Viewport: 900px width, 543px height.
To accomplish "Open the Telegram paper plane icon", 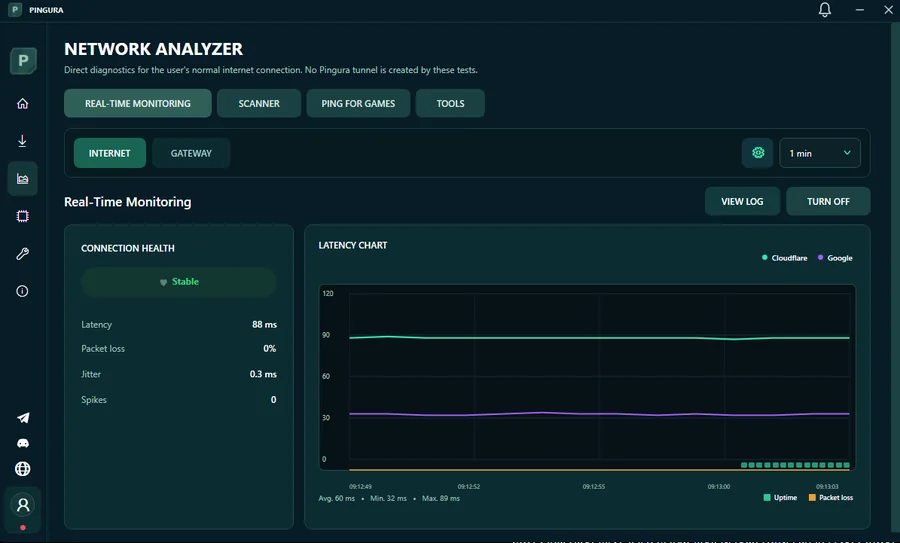I will pyautogui.click(x=23, y=418).
